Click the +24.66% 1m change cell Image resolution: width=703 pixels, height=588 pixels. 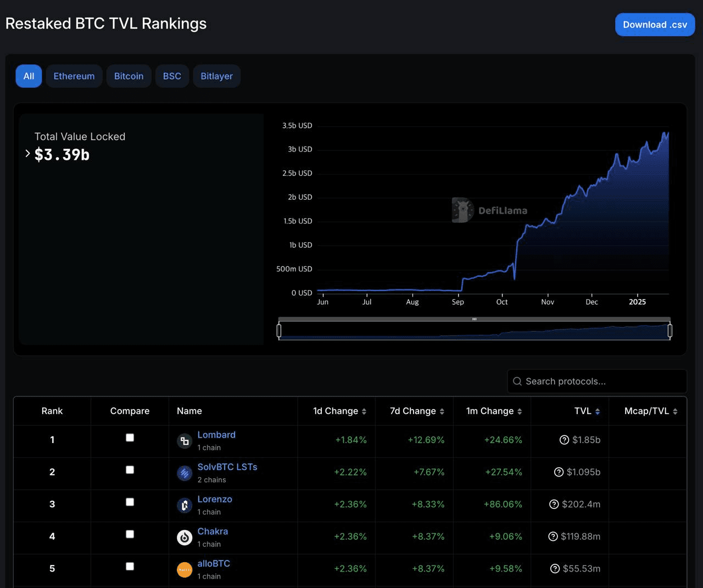(x=503, y=440)
